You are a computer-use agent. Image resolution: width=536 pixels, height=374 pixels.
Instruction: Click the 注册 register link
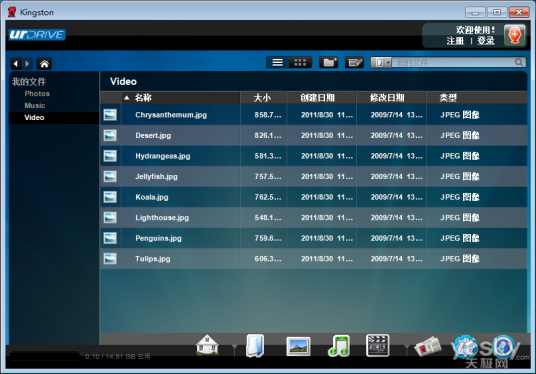[455, 41]
